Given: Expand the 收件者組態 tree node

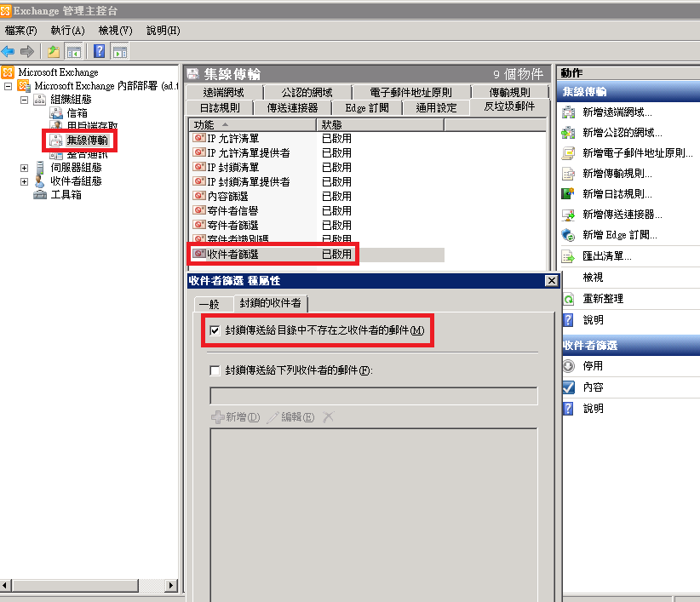Looking at the screenshot, I should pos(24,181).
